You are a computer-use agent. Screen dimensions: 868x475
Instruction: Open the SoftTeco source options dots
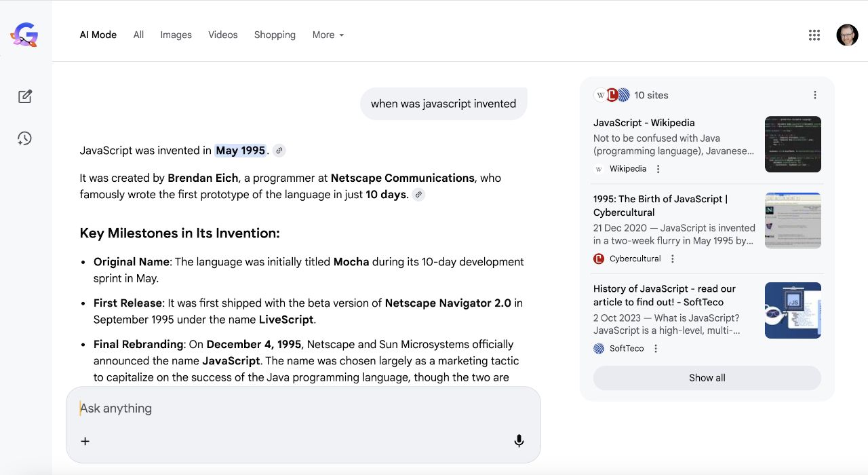656,349
